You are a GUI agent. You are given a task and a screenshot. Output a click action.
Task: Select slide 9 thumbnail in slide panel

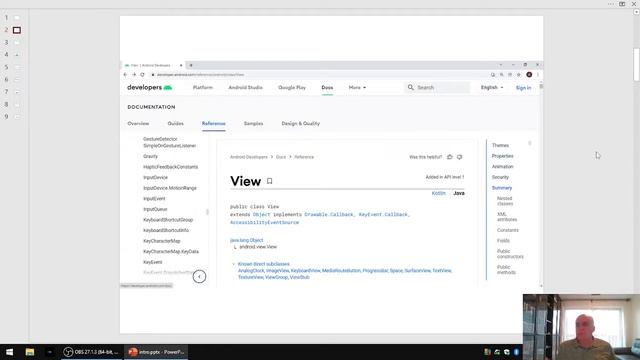(x=17, y=117)
